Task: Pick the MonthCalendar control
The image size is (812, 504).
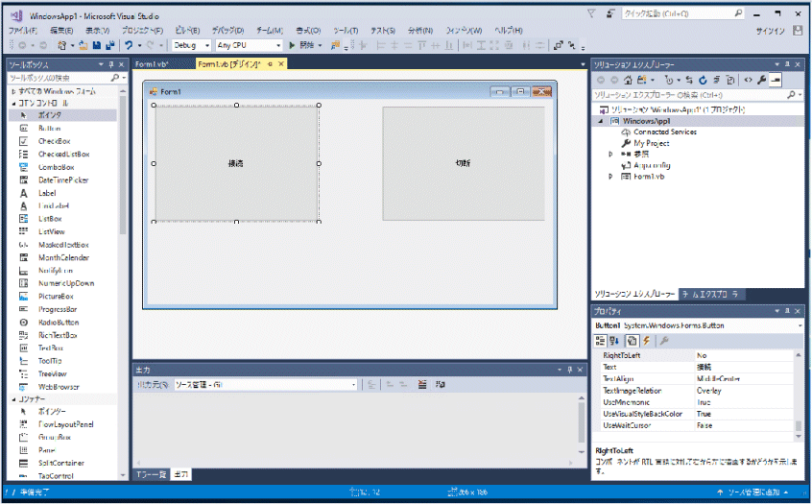Action: click(63, 257)
